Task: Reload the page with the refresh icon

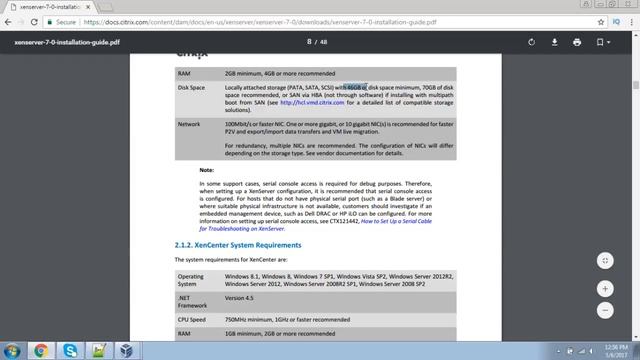Action: coord(34,22)
